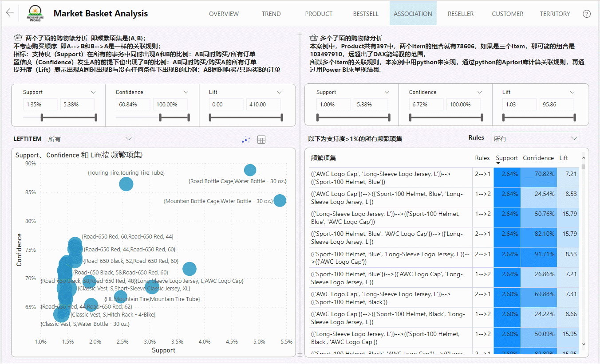Click the 8.66 lift cell
The width and height of the screenshot is (600, 364).
point(568,318)
